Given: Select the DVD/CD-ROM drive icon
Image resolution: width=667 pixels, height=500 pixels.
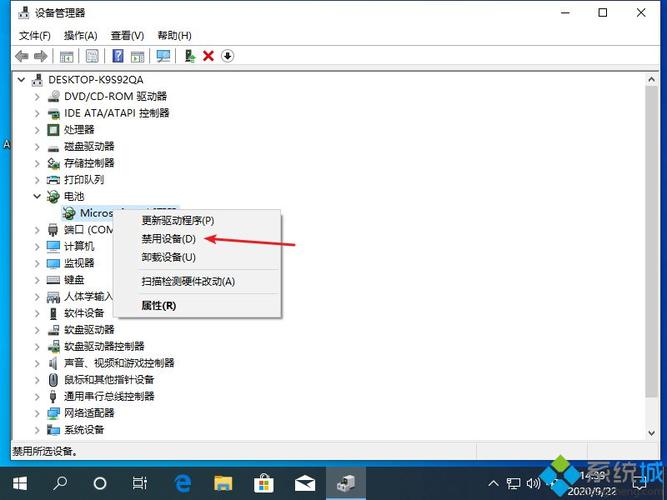Looking at the screenshot, I should [53, 97].
